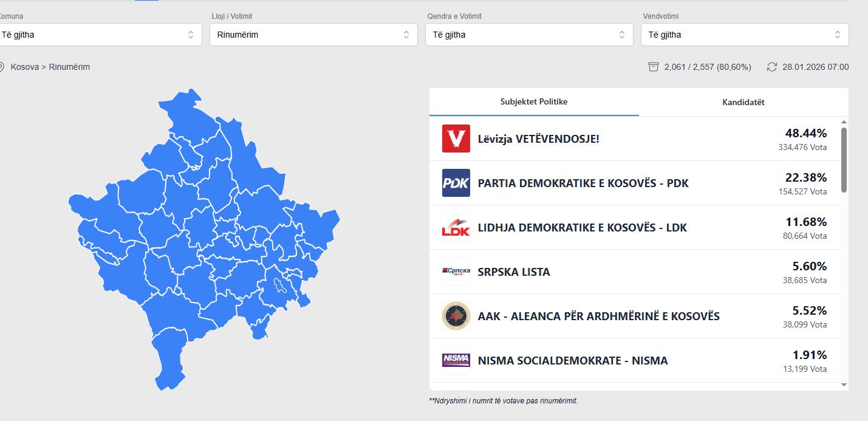
Task: Open the Lloji i Votimit dropdown
Action: [313, 35]
